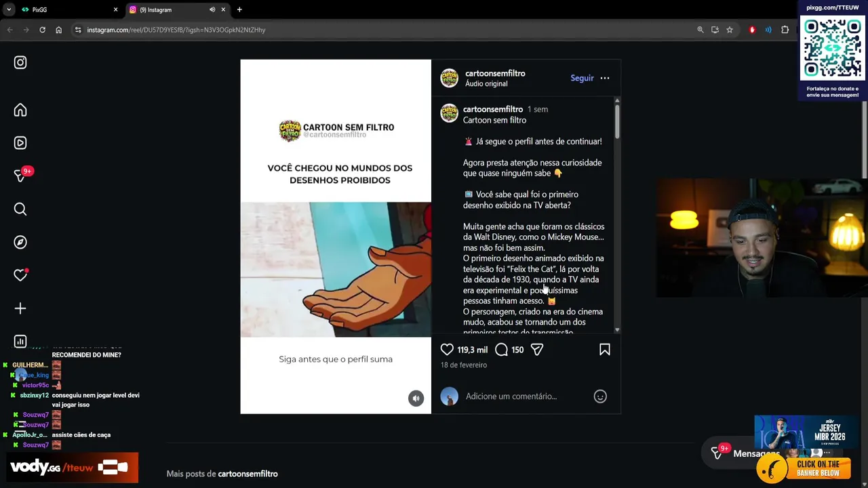This screenshot has width=868, height=488.
Task: Open more options three-dot menu on post
Action: pos(605,78)
